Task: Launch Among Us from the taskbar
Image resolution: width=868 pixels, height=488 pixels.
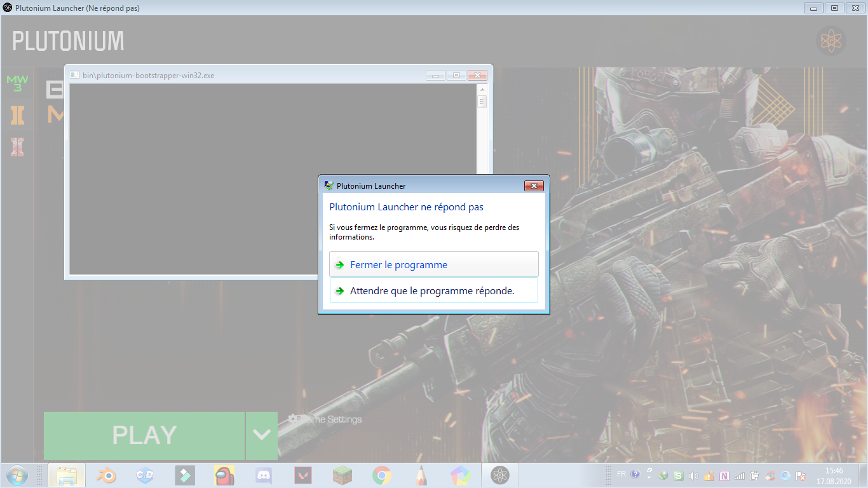Action: [x=224, y=475]
